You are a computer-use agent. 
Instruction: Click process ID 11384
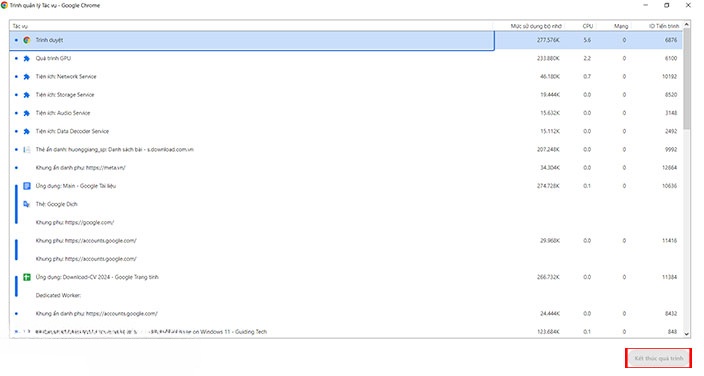click(x=669, y=277)
